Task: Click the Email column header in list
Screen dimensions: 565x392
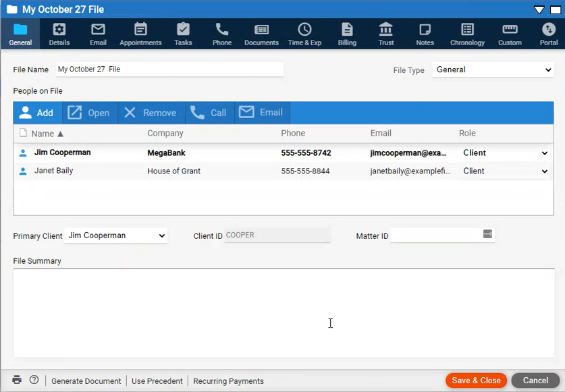Action: [x=381, y=134]
